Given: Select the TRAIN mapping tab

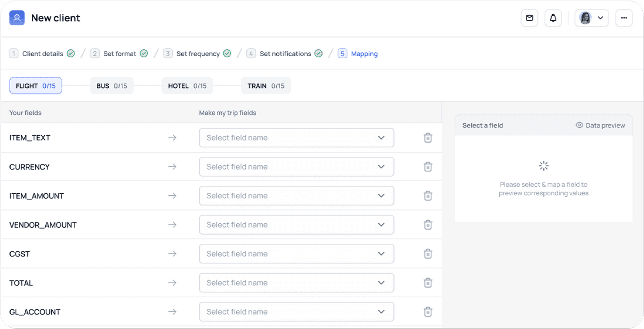Looking at the screenshot, I should pyautogui.click(x=266, y=86).
